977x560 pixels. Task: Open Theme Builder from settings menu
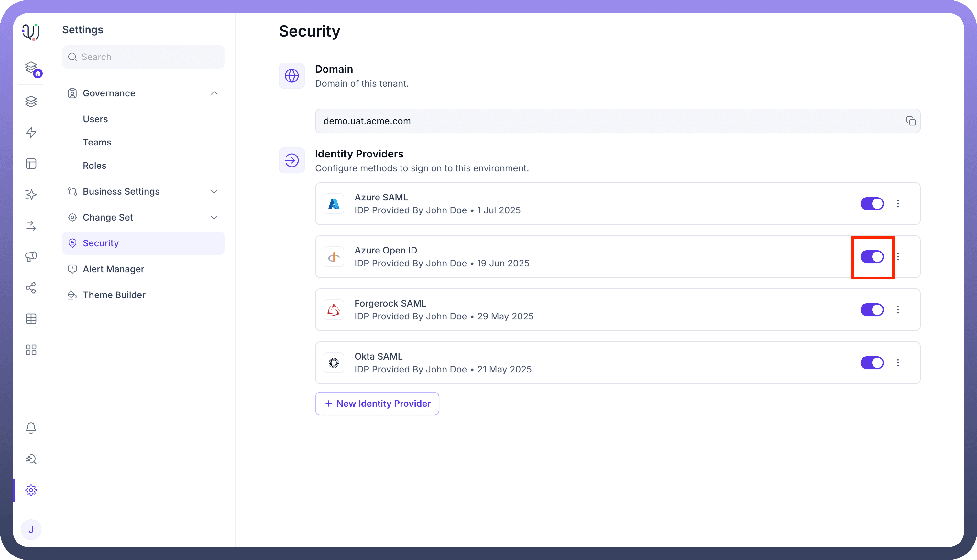click(114, 295)
